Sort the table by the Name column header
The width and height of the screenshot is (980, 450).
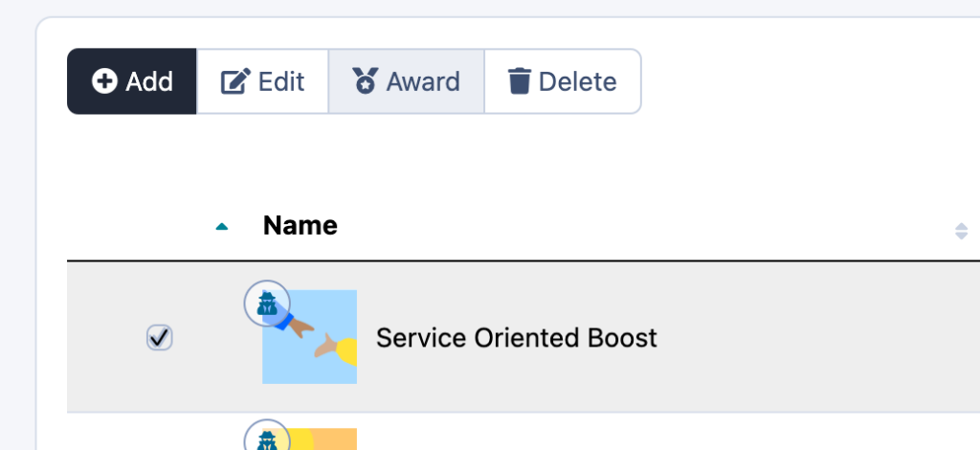click(300, 226)
